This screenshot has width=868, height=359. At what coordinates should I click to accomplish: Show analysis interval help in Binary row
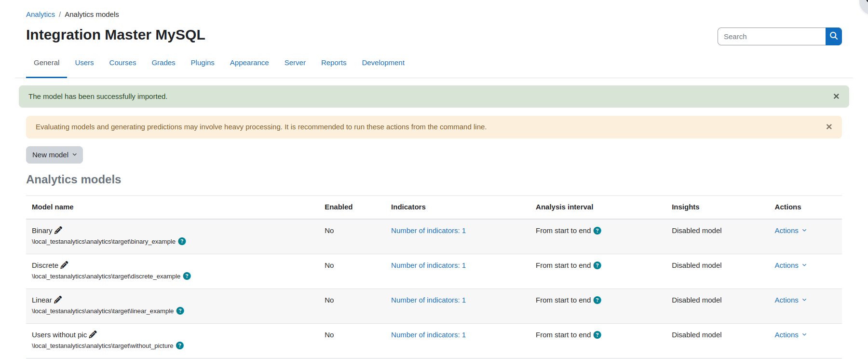pyautogui.click(x=597, y=231)
